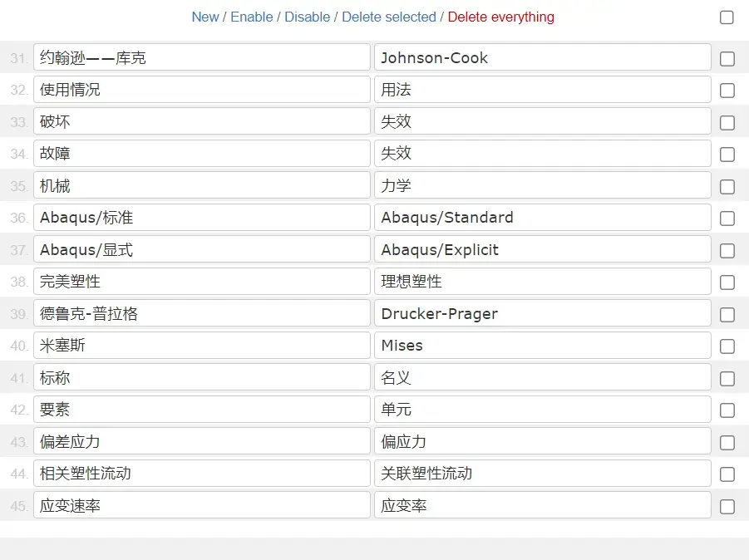
Task: Click the red Delete everything link
Action: pos(500,17)
